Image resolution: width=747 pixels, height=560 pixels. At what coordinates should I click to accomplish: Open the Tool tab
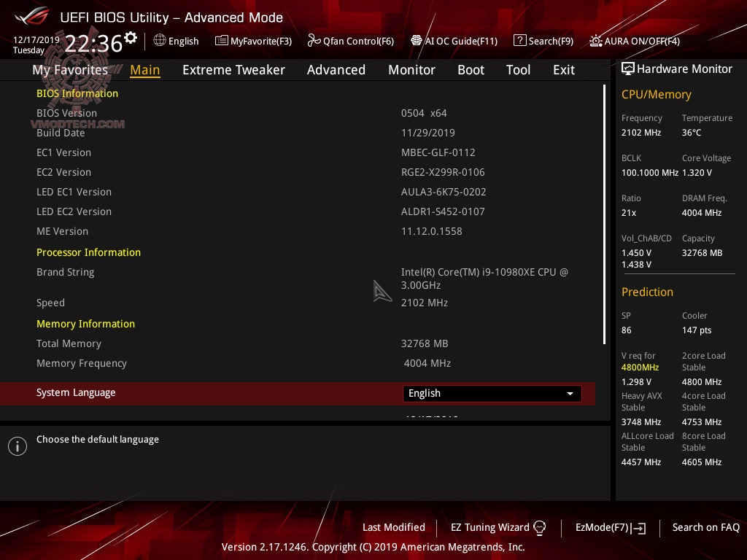pos(518,70)
